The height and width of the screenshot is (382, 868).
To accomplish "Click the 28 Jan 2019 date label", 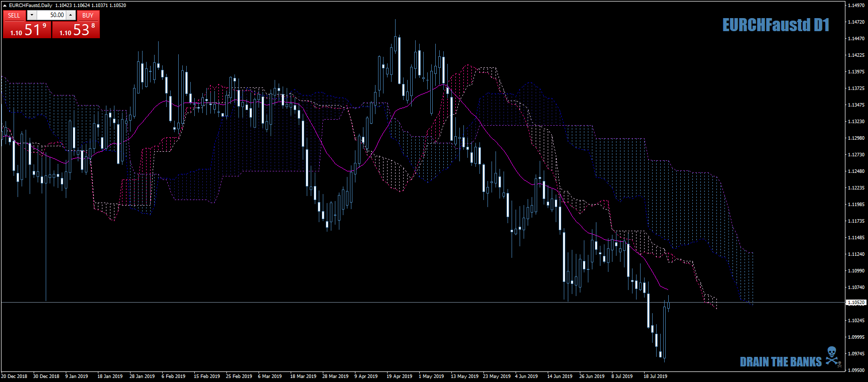I will tap(142, 376).
